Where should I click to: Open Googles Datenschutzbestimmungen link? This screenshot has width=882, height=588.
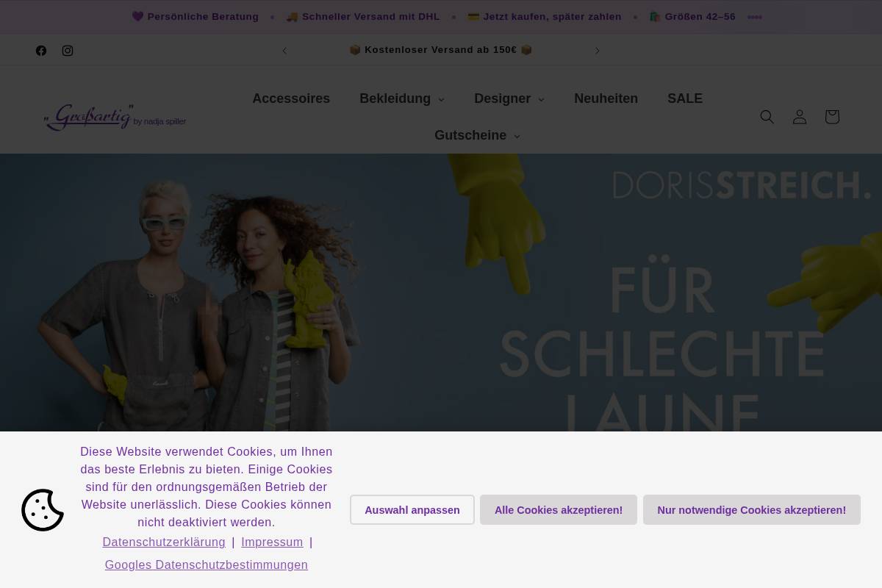click(207, 565)
